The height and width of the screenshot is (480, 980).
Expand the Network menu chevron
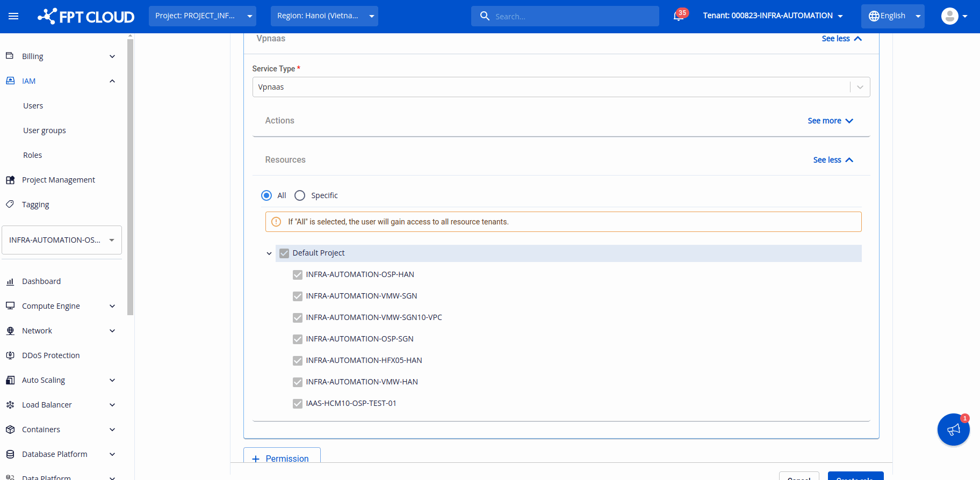112,331
